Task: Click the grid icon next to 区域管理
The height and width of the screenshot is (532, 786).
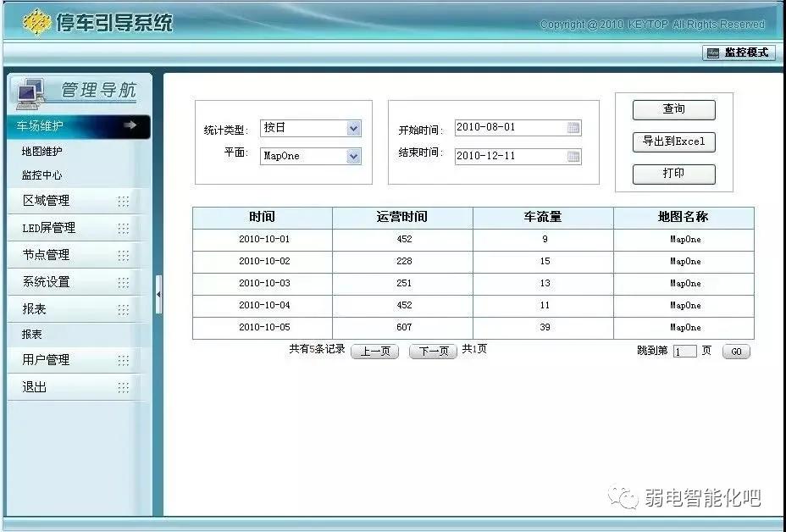Action: [125, 201]
